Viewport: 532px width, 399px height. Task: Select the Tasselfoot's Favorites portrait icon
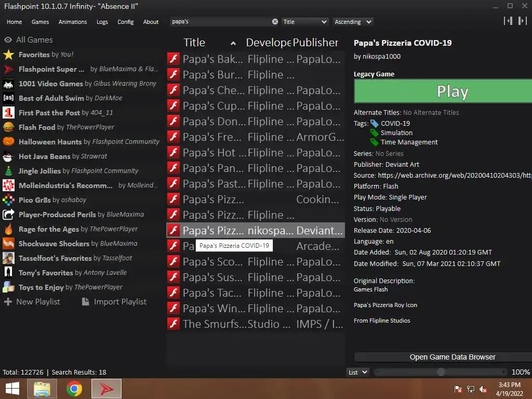8,258
